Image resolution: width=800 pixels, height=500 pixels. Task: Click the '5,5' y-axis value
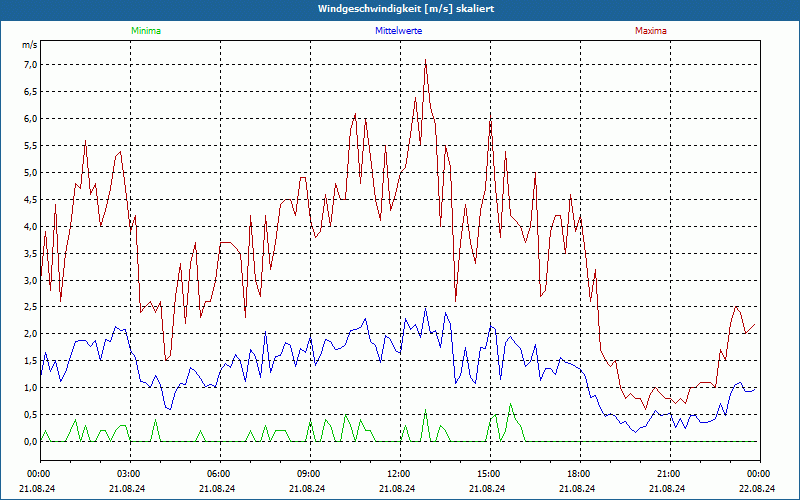(31, 145)
